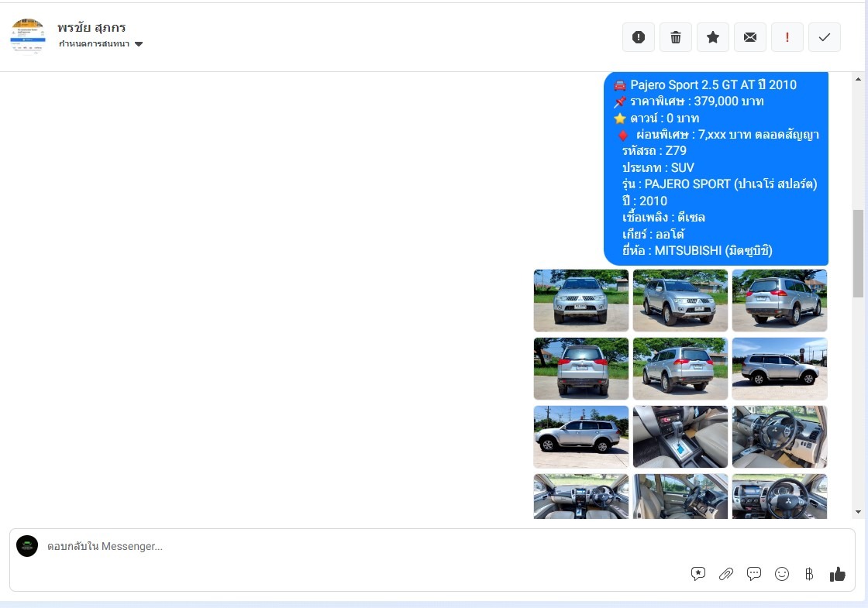The width and height of the screenshot is (868, 608).
Task: Star this conversation as follow-up
Action: 713,37
